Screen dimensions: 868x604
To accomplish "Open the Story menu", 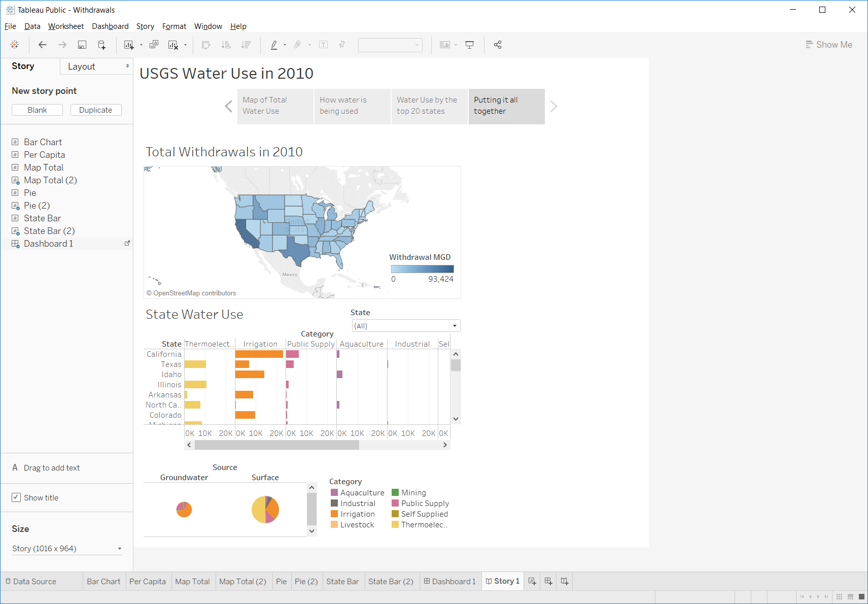I will click(x=145, y=26).
